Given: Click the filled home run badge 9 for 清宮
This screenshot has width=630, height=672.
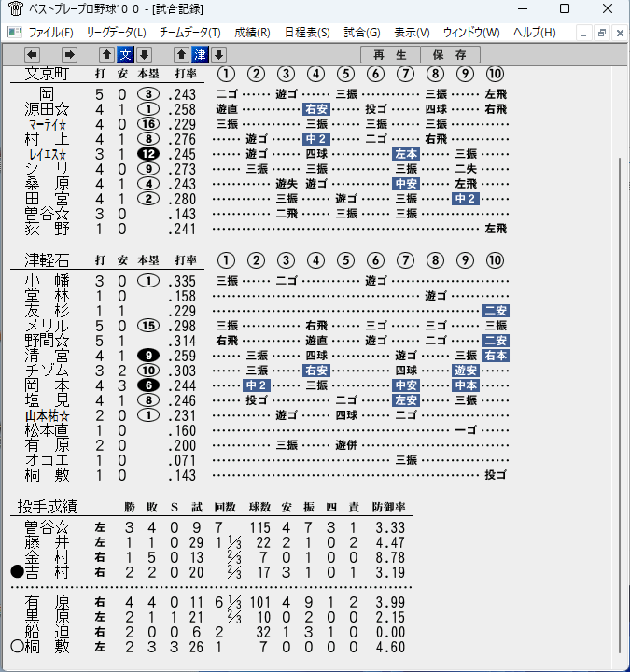Looking at the screenshot, I should pos(148,356).
